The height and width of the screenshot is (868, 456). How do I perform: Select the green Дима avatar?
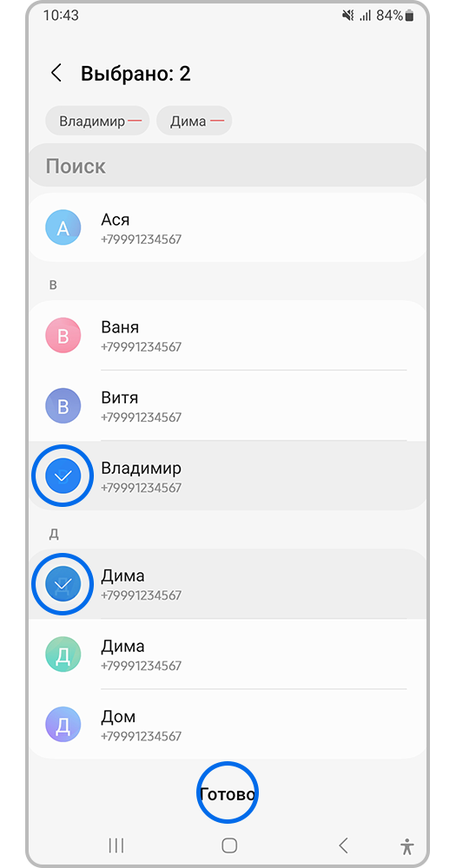click(x=63, y=654)
